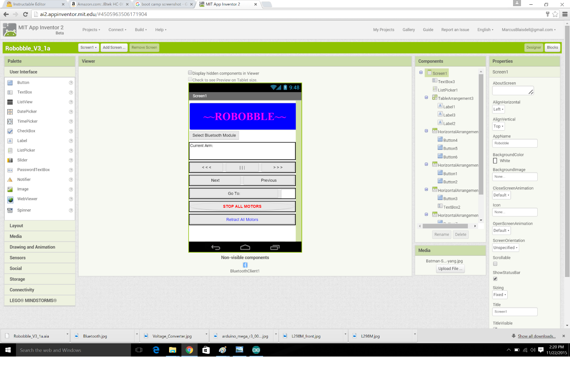This screenshot has height=392, width=570.
Task: Bookmark the page with the star icon
Action: click(x=555, y=14)
